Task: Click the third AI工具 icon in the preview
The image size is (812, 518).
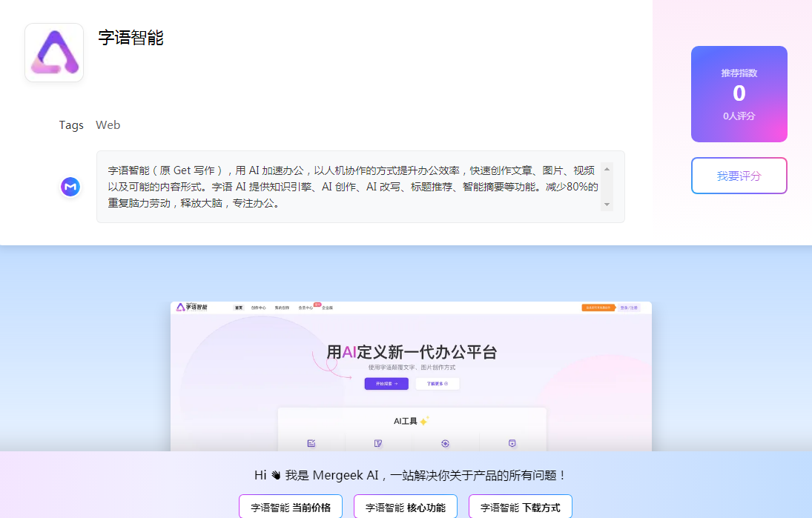Action: point(445,443)
